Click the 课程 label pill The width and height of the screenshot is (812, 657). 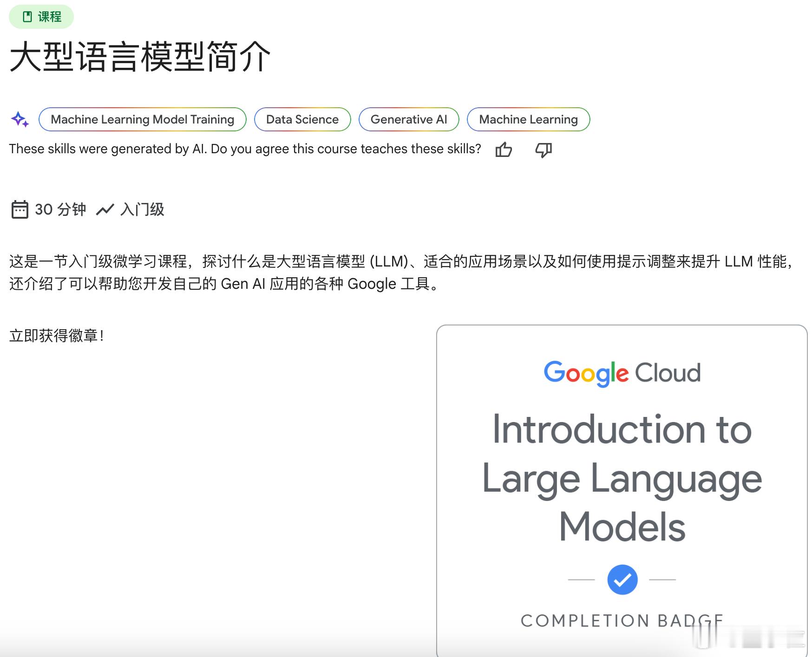tap(41, 17)
